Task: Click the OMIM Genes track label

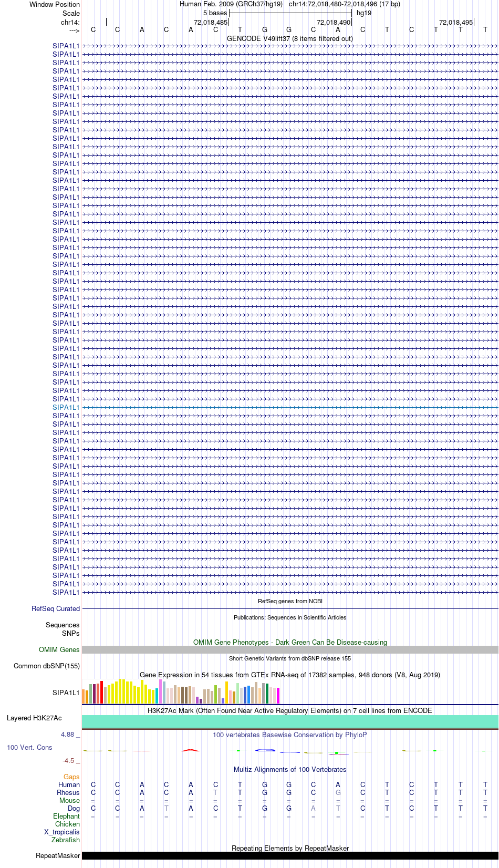Action: [59, 649]
